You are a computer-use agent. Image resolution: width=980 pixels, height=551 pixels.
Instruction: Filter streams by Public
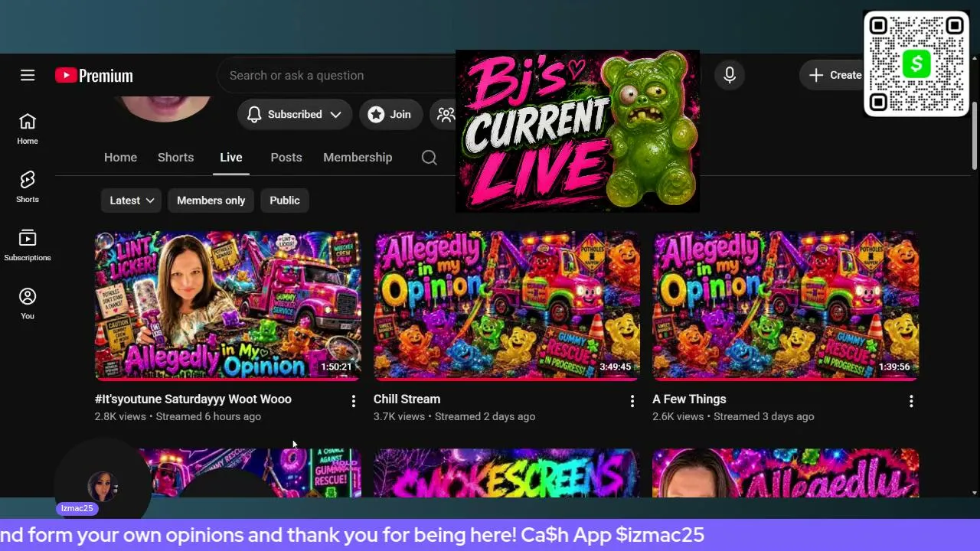pos(285,201)
